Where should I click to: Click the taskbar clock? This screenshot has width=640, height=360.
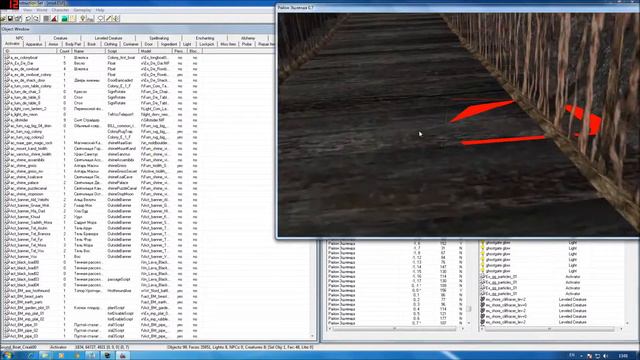623,356
